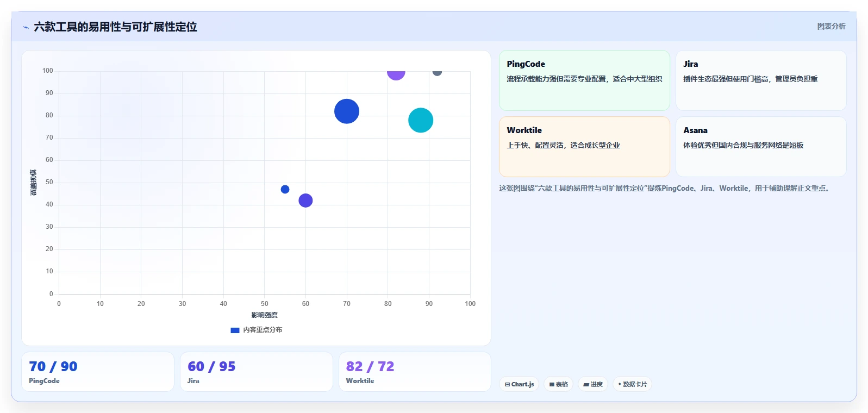Screen dimensions: 868x413
Task: Click the 图表分析 label in the header
Action: pos(831,26)
